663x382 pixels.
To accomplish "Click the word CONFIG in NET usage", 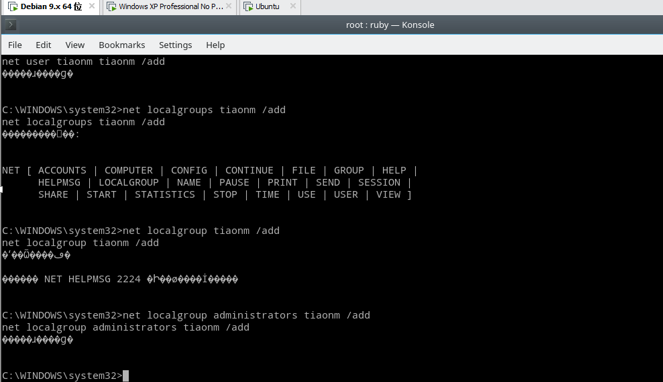I will (x=189, y=170).
